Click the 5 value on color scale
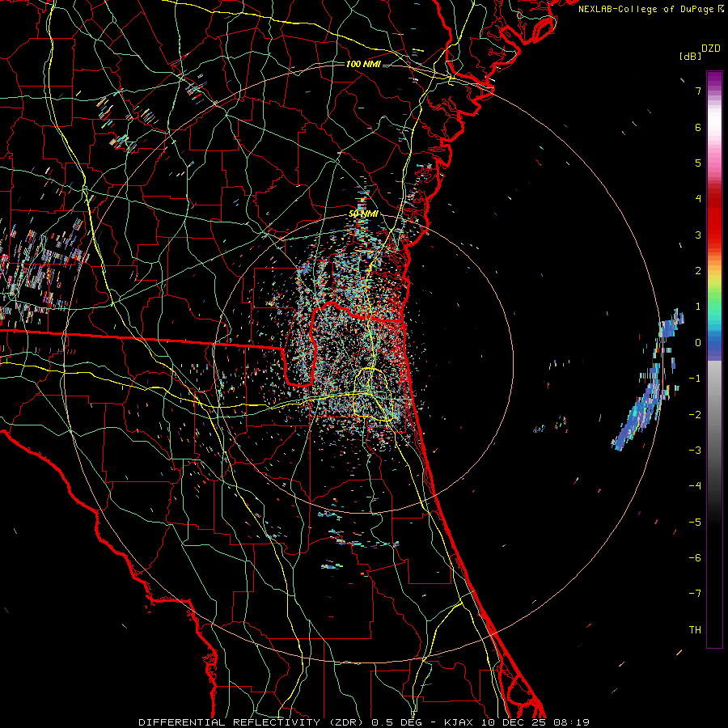 [698, 163]
